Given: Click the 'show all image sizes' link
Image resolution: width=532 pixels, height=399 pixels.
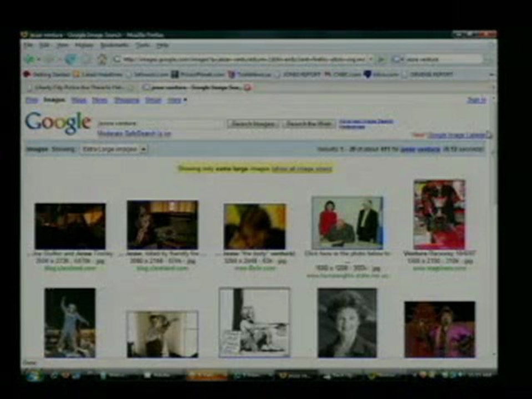Looking at the screenshot, I should point(301,168).
